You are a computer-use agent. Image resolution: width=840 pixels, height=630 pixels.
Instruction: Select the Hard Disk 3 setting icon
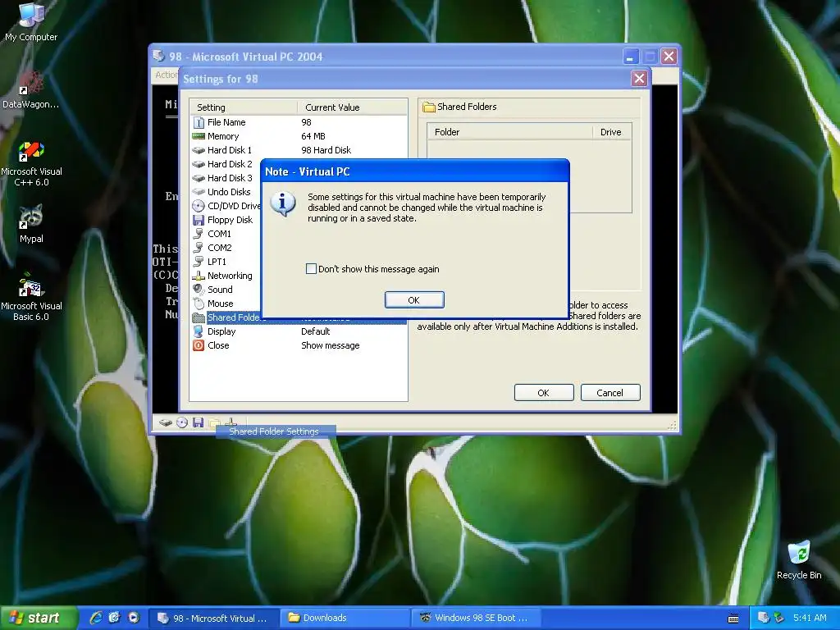click(x=199, y=178)
